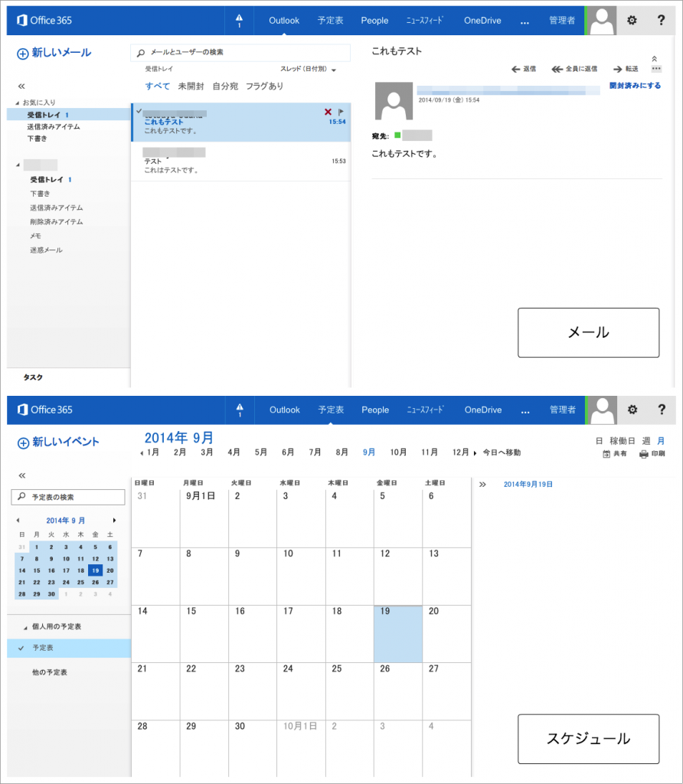Viewport: 683px width, 784px height.
Task: Open help question mark in the calendar screen header
Action: pos(662,410)
